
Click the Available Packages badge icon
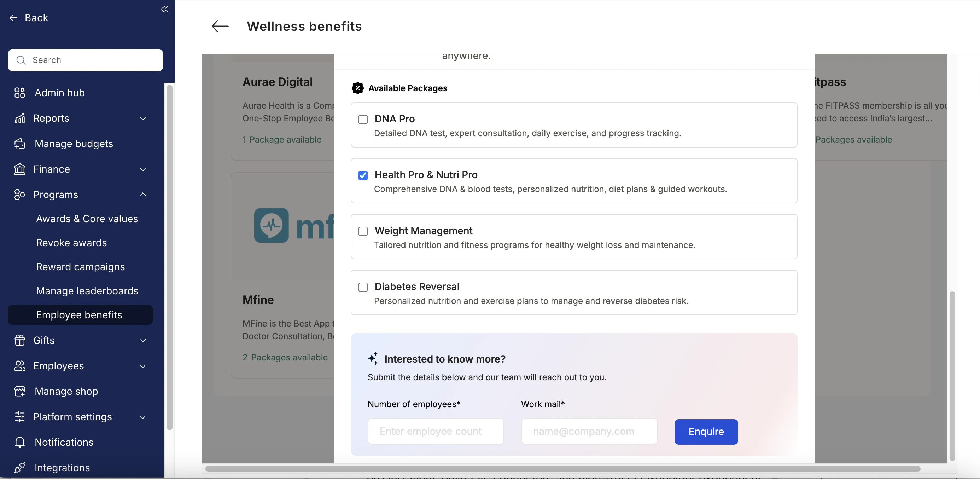pyautogui.click(x=358, y=88)
